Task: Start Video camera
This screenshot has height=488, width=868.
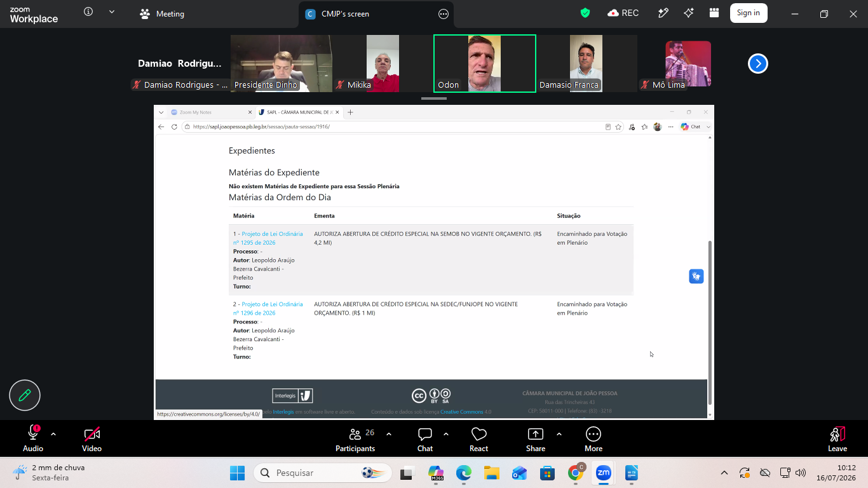Action: point(92,439)
